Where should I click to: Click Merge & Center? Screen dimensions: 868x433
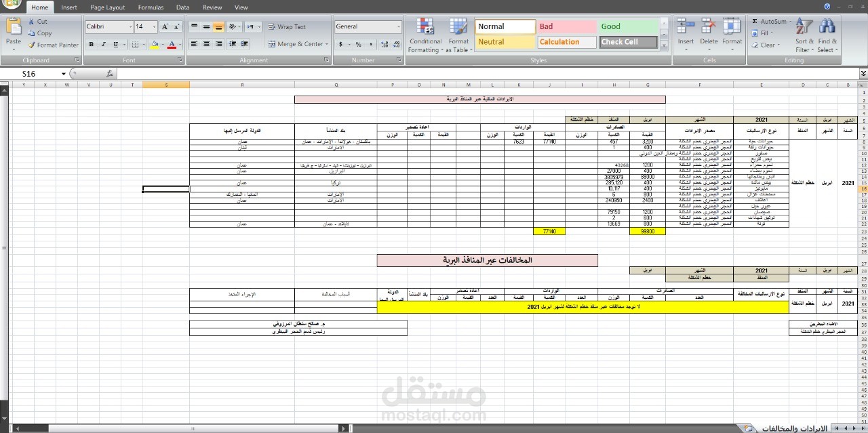[298, 44]
